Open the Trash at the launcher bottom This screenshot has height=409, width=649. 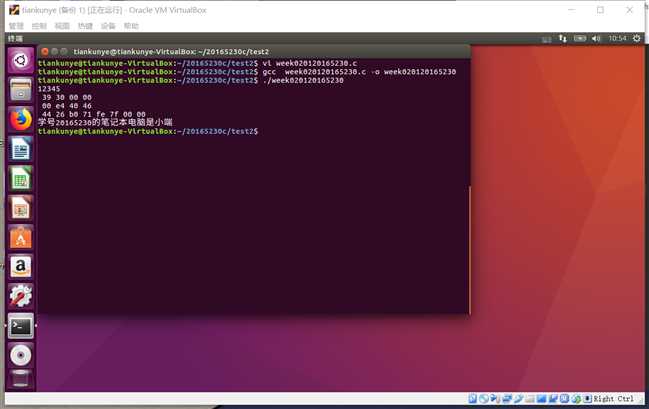click(20, 380)
